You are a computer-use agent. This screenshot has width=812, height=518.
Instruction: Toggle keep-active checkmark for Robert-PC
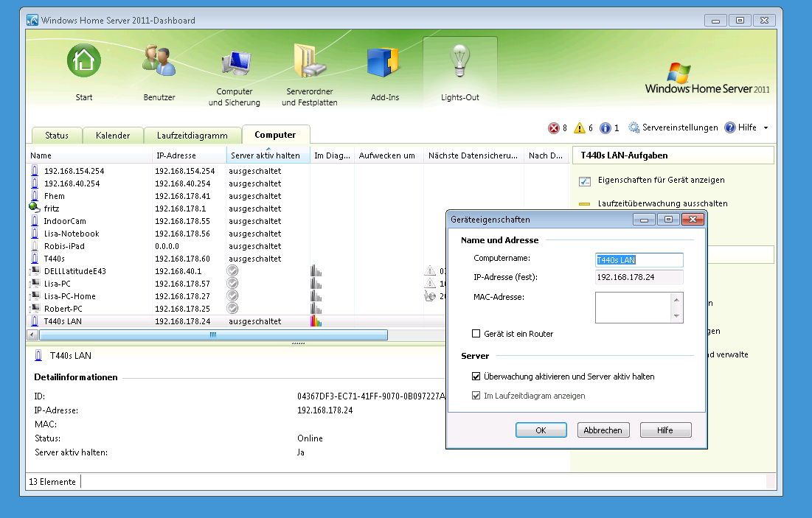pos(232,308)
